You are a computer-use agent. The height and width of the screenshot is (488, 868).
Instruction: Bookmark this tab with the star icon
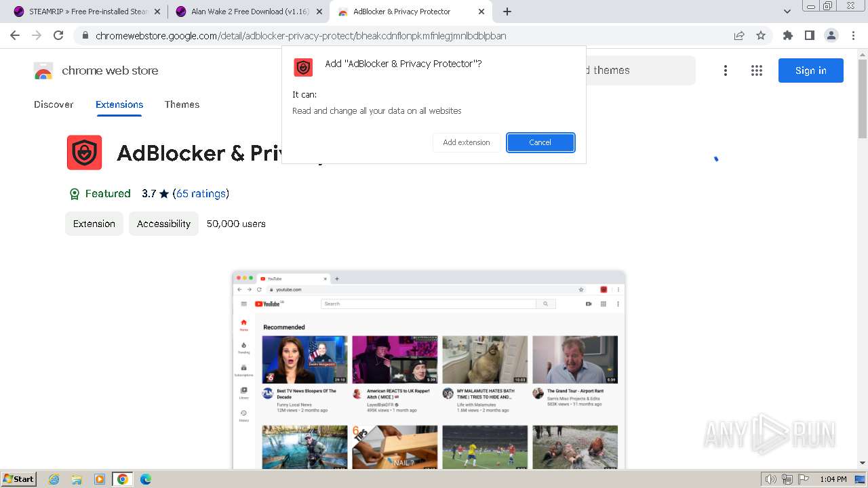pyautogui.click(x=761, y=35)
